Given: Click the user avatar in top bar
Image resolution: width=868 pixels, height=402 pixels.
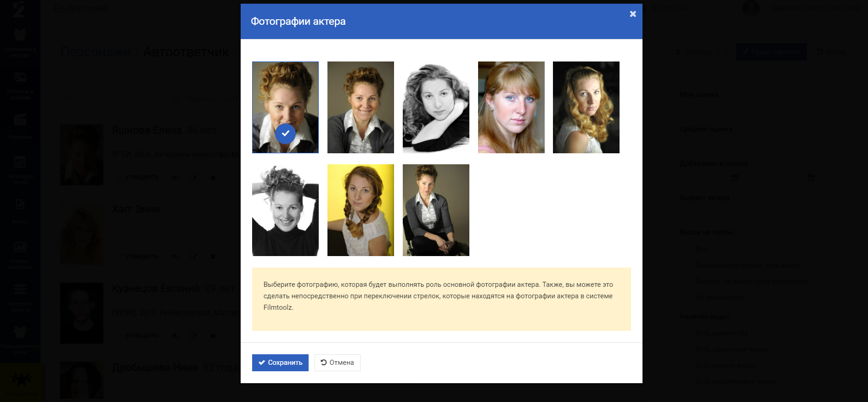Looking at the screenshot, I should 751,8.
